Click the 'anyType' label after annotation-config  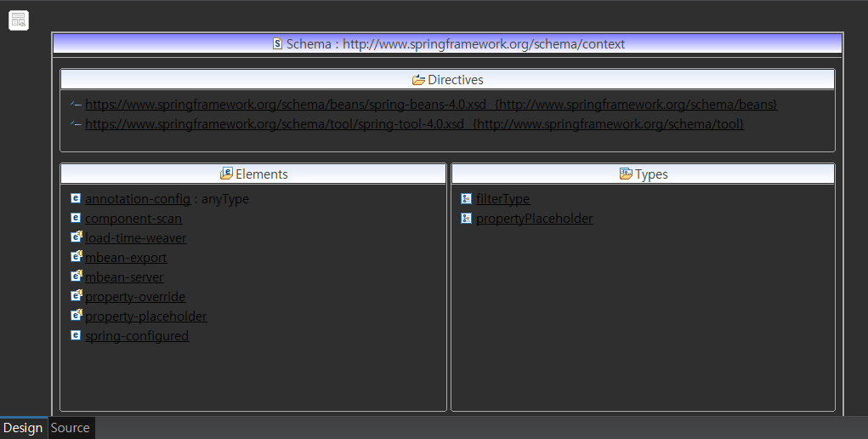(x=225, y=198)
